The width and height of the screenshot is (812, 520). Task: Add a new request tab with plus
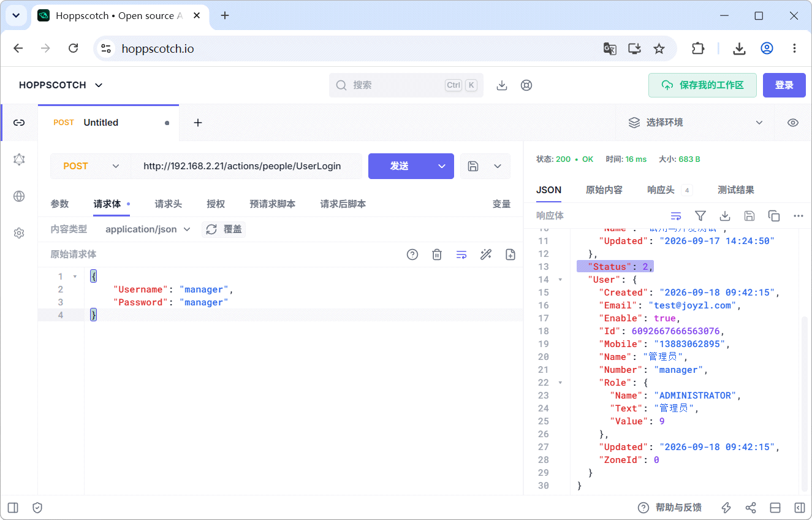[x=198, y=123]
